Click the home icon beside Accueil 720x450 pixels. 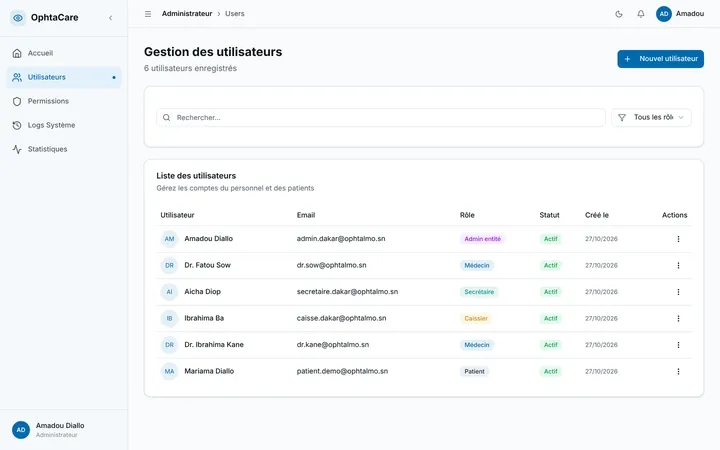[17, 53]
